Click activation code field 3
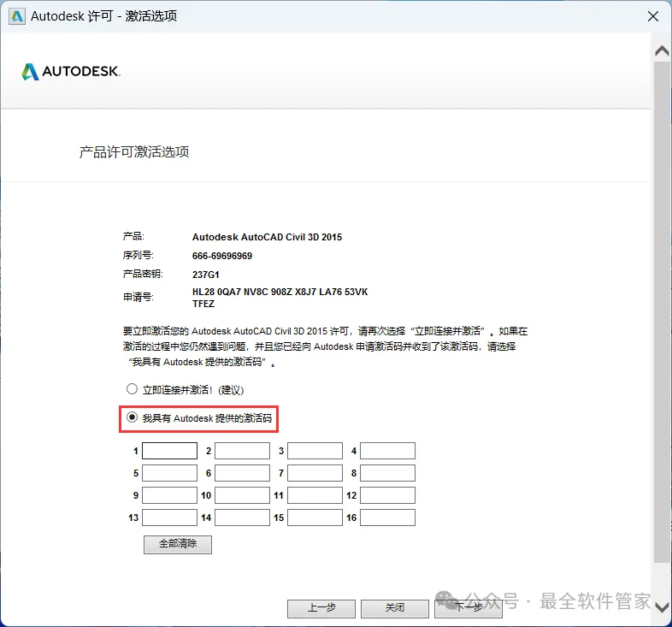Viewport: 672px width, 627px height. click(x=315, y=451)
